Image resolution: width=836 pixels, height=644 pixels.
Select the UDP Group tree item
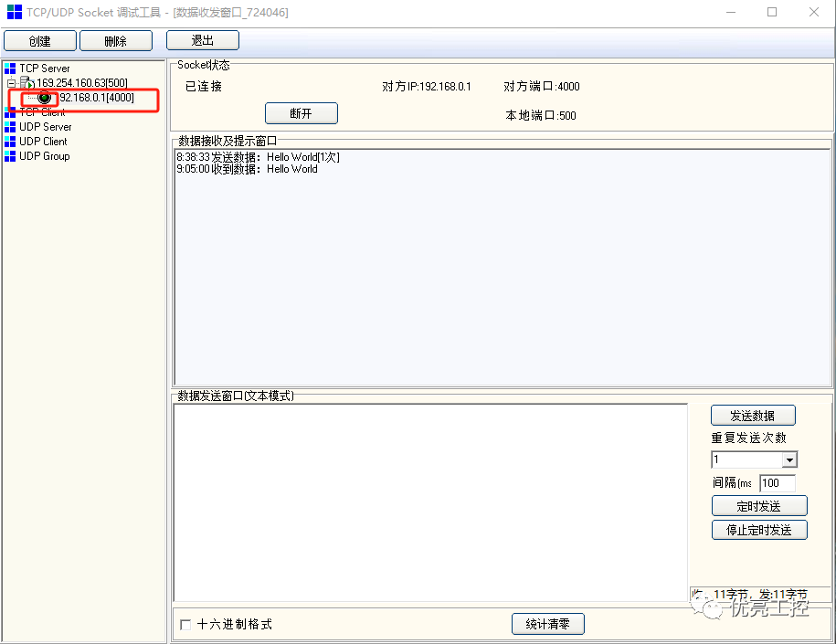click(x=45, y=156)
